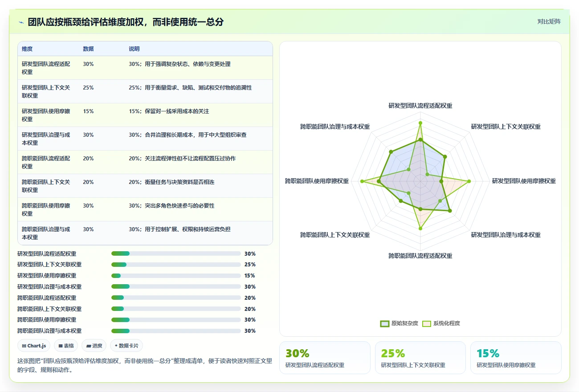Toggle the 原始复杂度 legend item
This screenshot has height=392, width=579.
(399, 323)
